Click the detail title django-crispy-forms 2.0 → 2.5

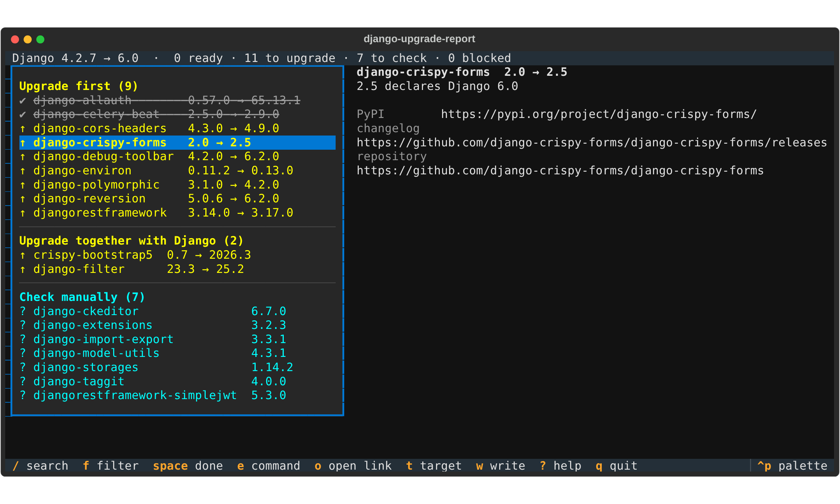click(x=462, y=72)
